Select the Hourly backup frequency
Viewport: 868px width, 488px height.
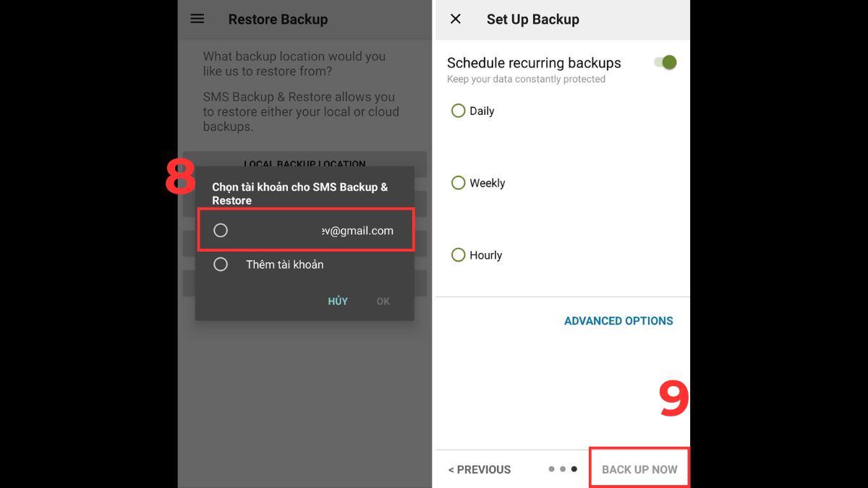458,254
